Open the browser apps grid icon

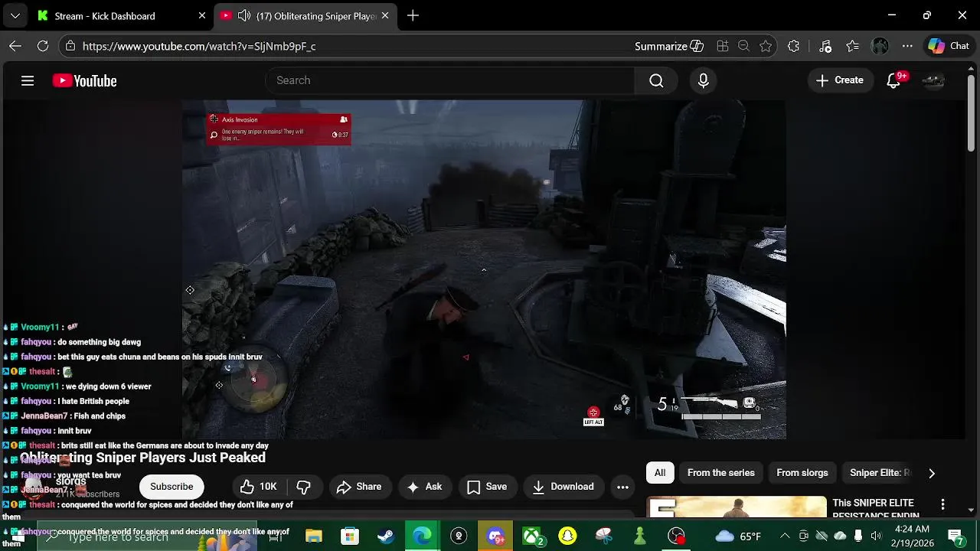722,46
